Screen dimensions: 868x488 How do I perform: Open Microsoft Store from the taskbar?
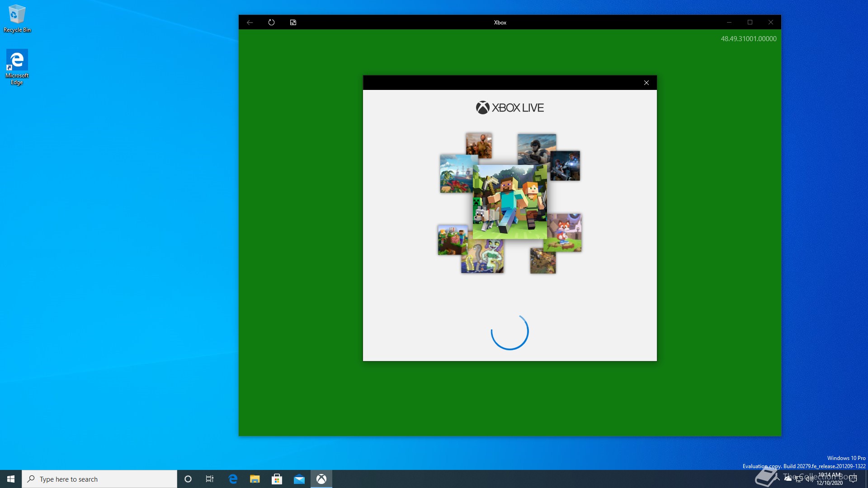click(277, 479)
